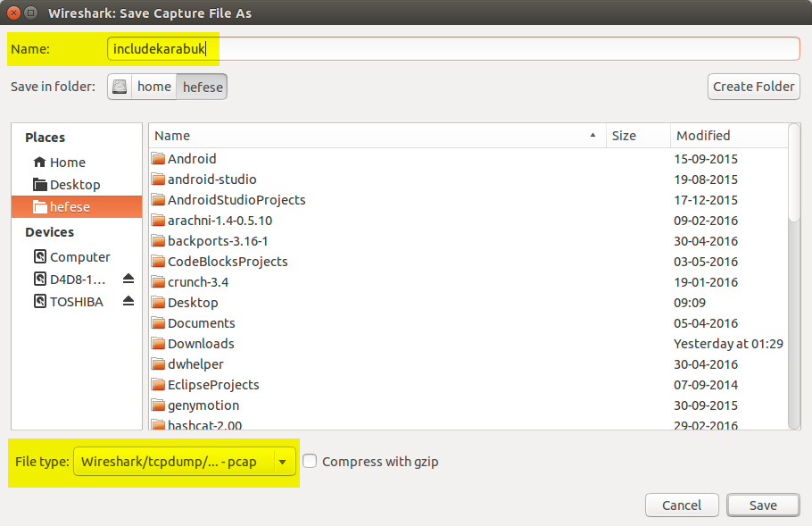The image size is (812, 526).
Task: Go to home in path bar
Action: tap(153, 87)
